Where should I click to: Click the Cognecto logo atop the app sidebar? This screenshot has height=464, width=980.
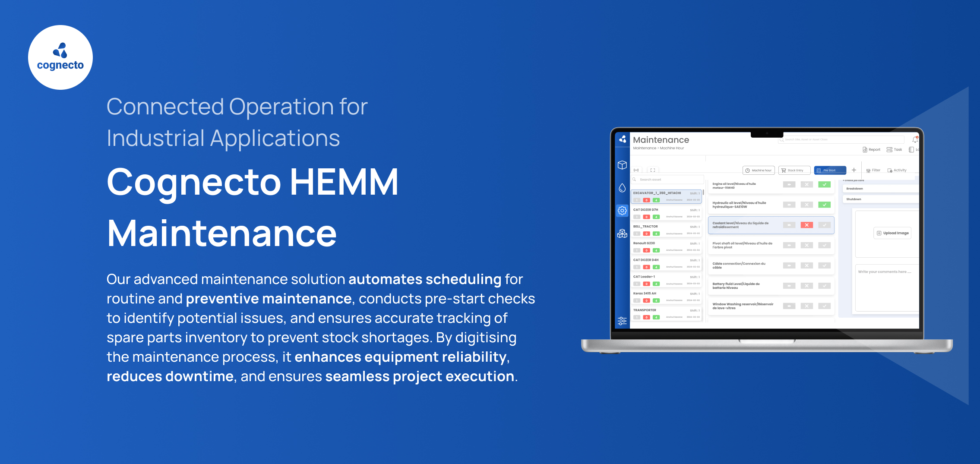tap(623, 139)
